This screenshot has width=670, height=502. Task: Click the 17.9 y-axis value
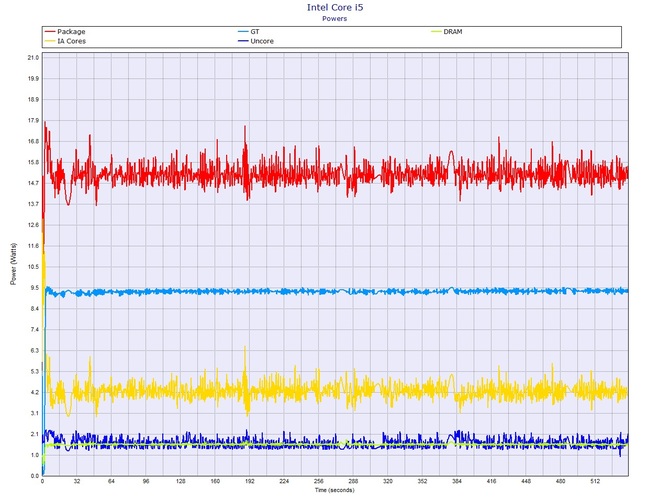(33, 120)
